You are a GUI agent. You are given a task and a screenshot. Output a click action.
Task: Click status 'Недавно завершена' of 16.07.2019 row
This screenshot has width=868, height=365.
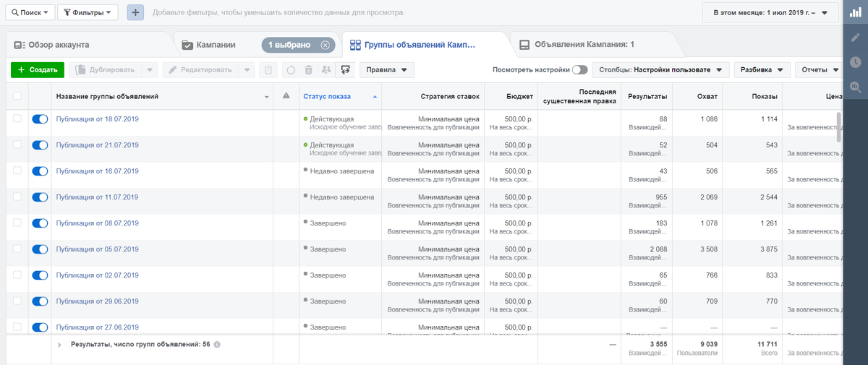342,171
